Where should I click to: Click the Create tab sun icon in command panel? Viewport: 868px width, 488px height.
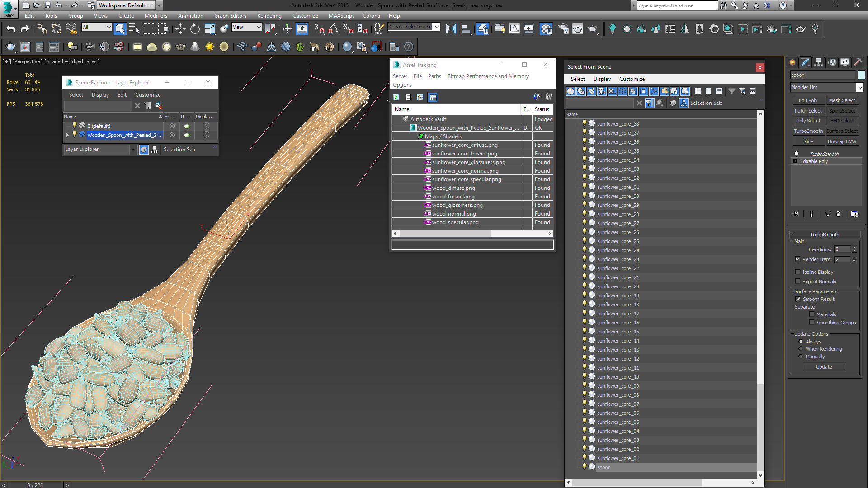[792, 62]
